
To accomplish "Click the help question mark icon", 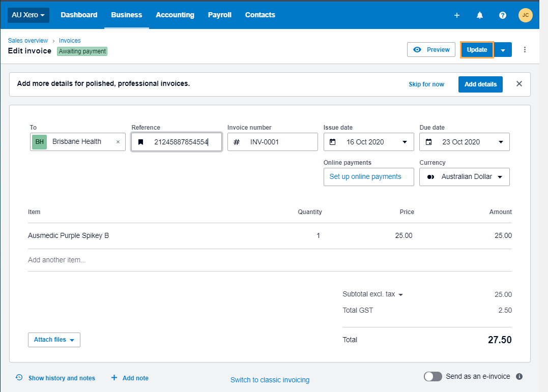I will tap(502, 15).
